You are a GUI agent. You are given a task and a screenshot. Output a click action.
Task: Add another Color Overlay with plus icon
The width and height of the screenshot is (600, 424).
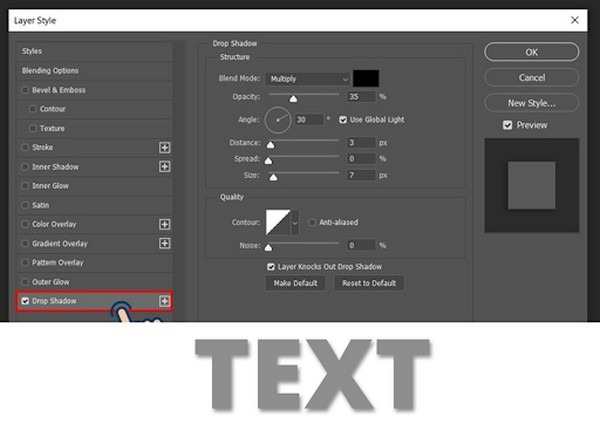(x=165, y=224)
